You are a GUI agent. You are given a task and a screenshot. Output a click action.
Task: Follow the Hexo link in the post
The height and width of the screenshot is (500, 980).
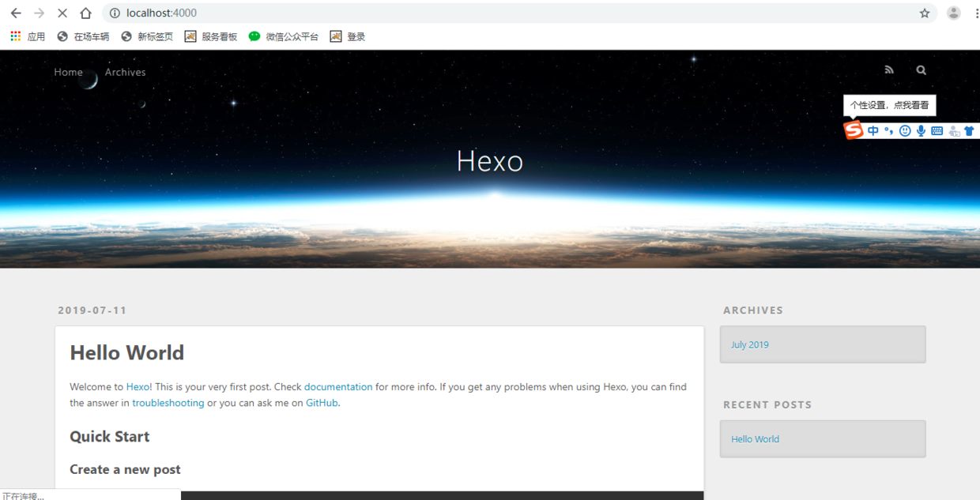(x=138, y=387)
